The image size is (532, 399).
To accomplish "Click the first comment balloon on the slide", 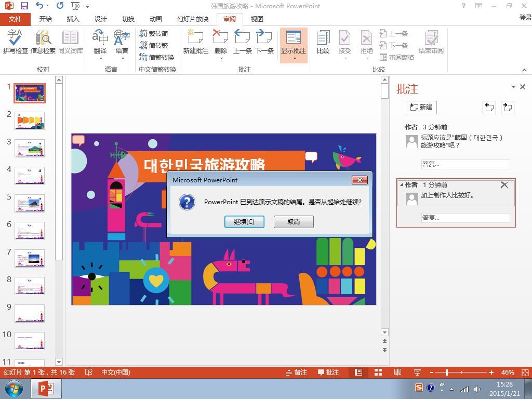I will tap(78, 140).
